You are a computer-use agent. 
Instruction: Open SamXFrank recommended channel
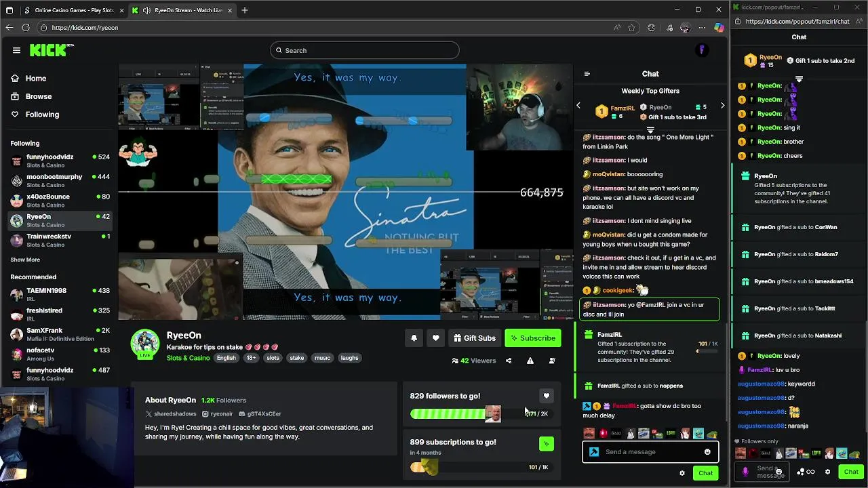(59, 334)
